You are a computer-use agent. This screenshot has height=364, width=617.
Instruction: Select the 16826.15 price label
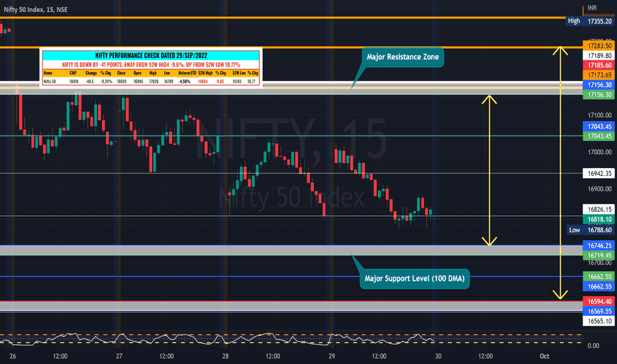click(x=598, y=209)
